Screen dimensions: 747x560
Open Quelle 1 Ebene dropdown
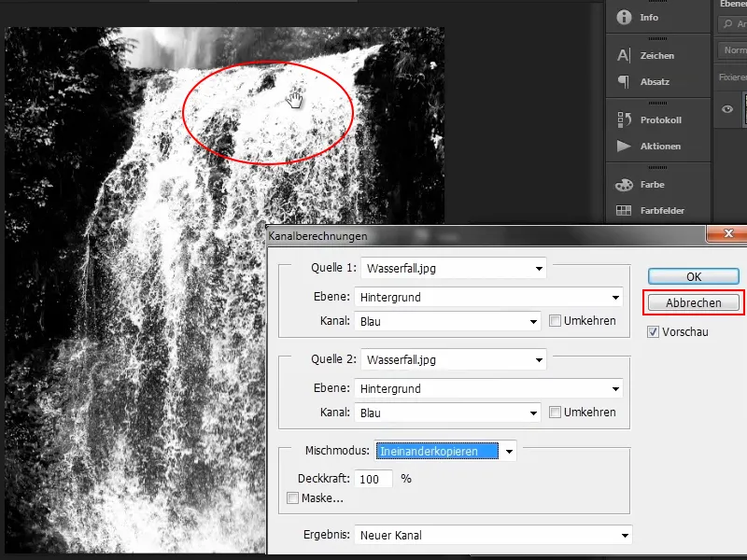(x=488, y=297)
